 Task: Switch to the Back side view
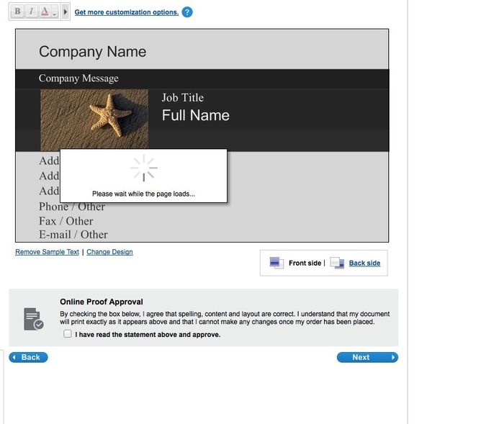pos(364,263)
